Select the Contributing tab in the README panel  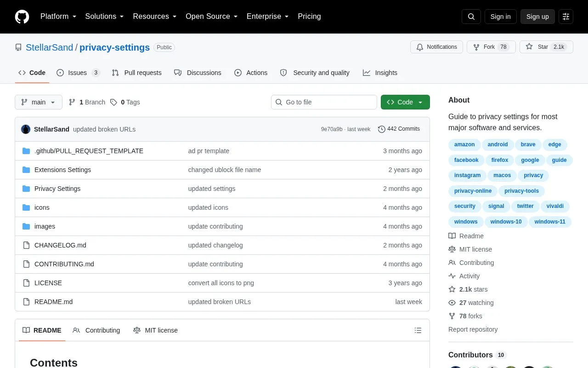point(96,330)
